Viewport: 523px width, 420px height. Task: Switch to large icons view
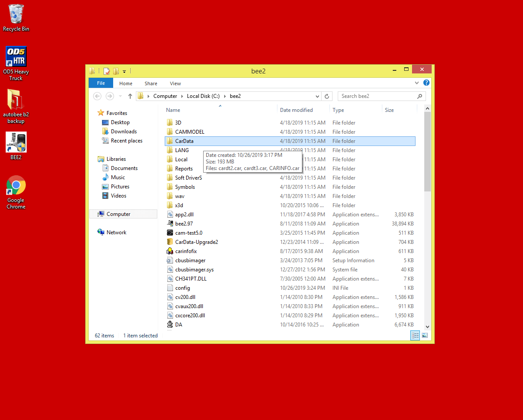425,336
